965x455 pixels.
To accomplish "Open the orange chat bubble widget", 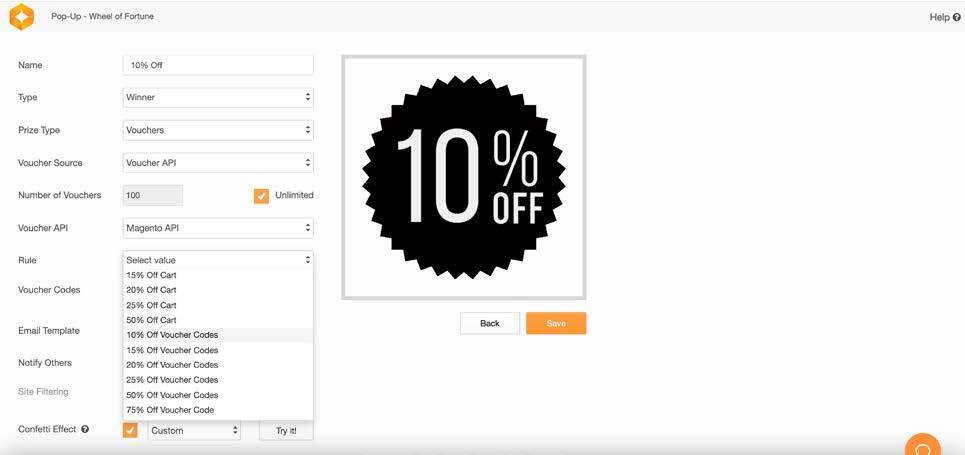I will [923, 446].
